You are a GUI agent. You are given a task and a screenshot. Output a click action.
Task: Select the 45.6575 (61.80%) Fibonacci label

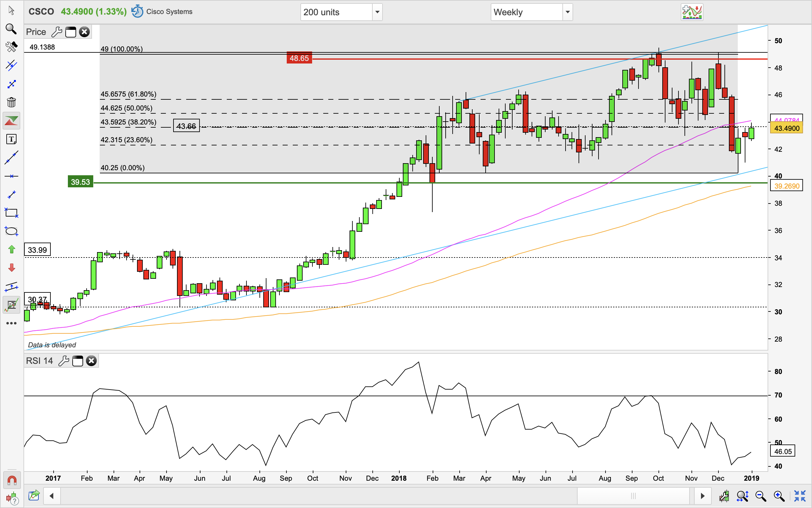[128, 94]
